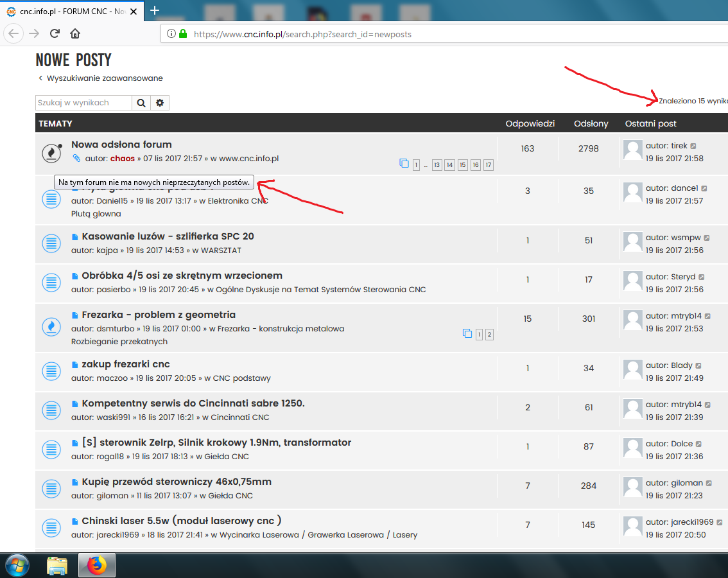Open File Explorer from the taskbar
Screen dimensions: 728x578
[x=57, y=565]
